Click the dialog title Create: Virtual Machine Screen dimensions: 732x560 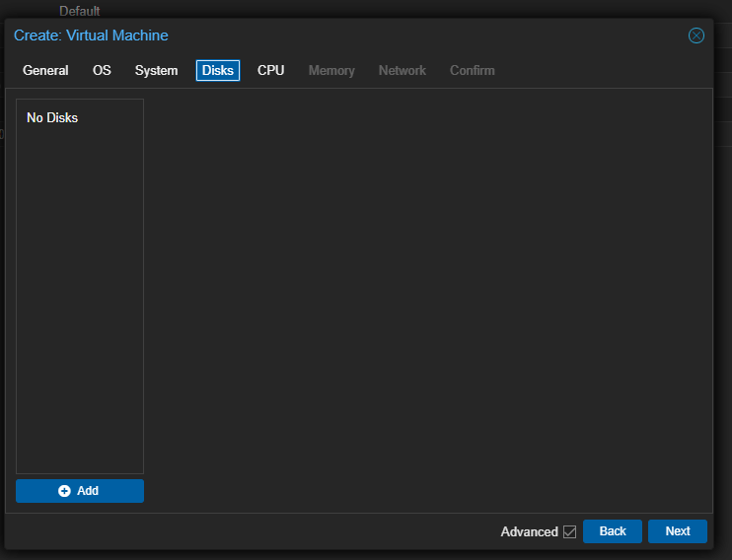[x=91, y=35]
